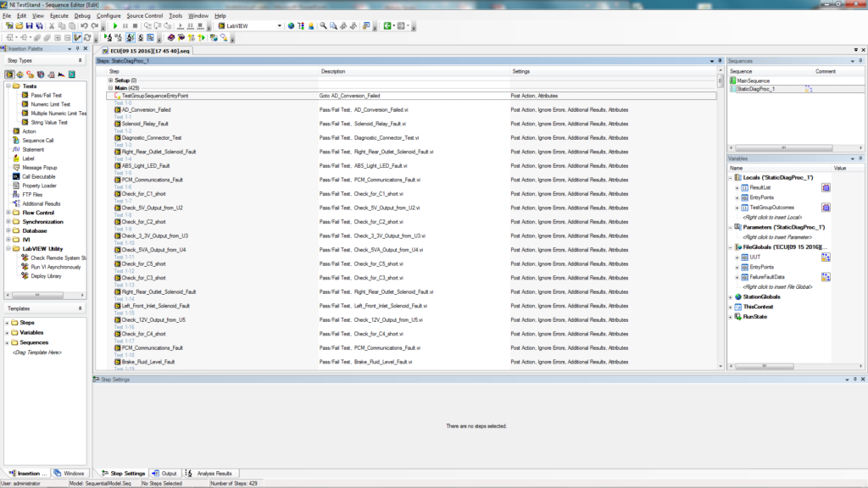This screenshot has width=868, height=488.
Task: Expand the Database folder
Action: 8,230
